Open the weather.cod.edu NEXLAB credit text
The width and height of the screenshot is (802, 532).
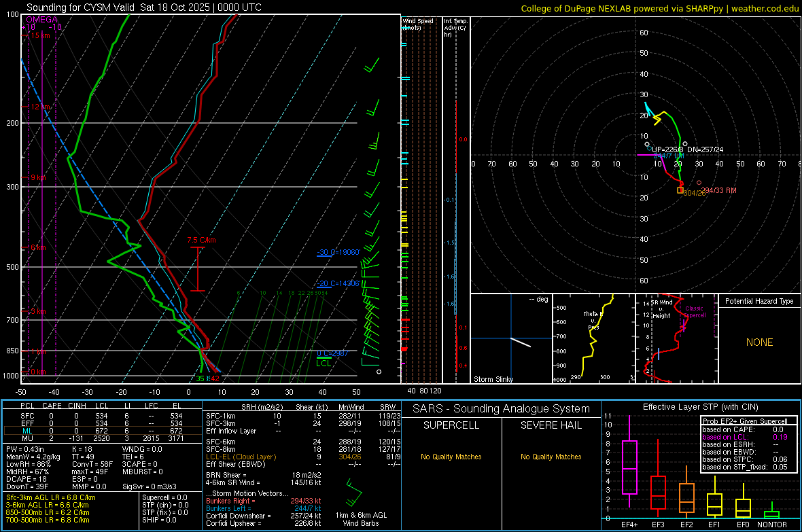660,8
